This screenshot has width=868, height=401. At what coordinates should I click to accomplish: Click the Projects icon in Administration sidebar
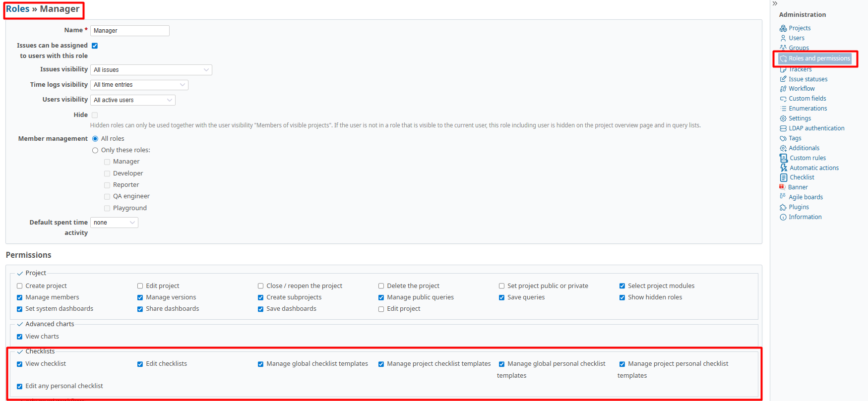click(x=783, y=28)
